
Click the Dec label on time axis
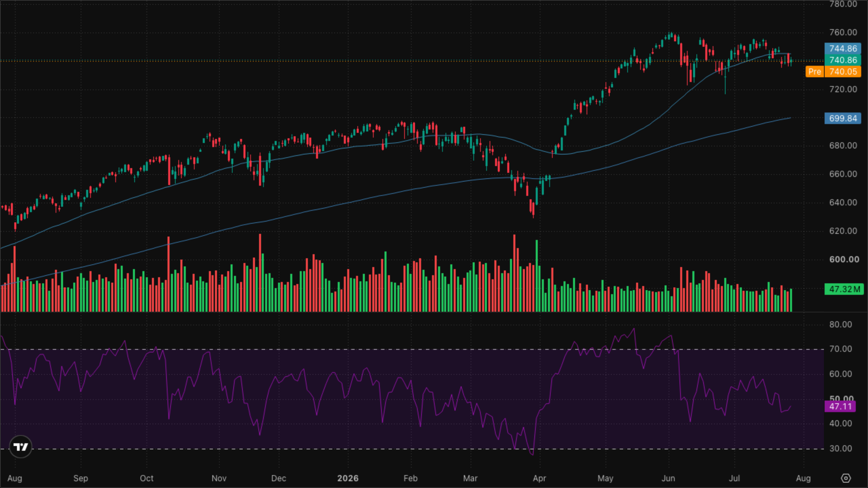tap(278, 478)
